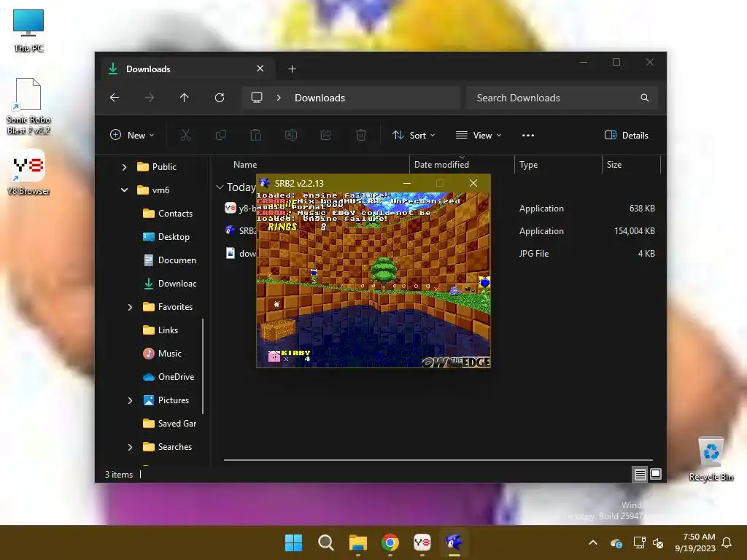This screenshot has width=747, height=560.
Task: Toggle the Details pane
Action: pos(626,135)
